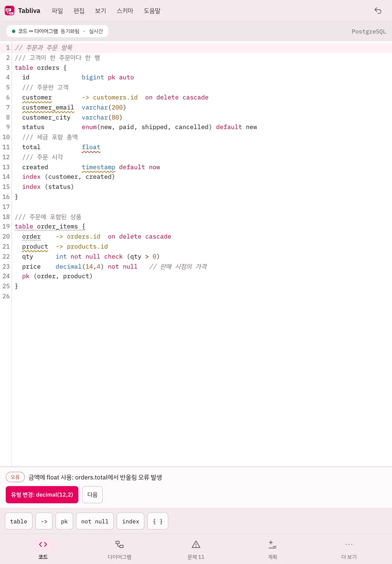The width and height of the screenshot is (392, 564).
Task: Click the PostgreSQL dialect label
Action: pos(369,31)
